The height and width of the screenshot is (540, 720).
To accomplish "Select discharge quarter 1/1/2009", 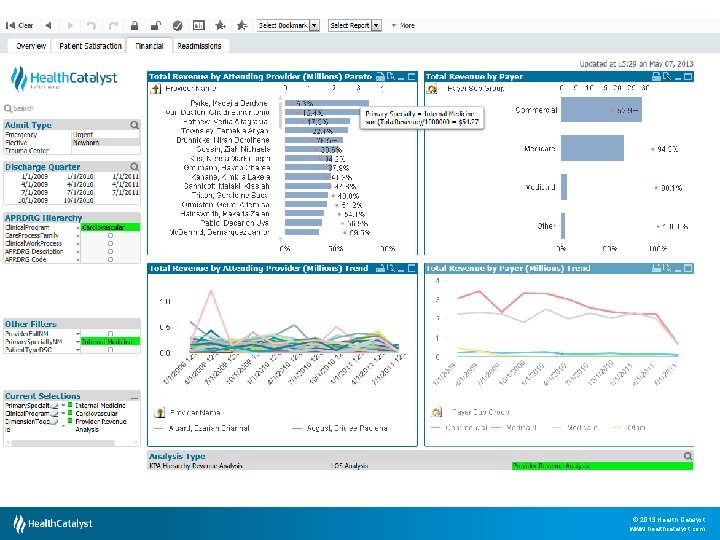I will pyautogui.click(x=34, y=176).
